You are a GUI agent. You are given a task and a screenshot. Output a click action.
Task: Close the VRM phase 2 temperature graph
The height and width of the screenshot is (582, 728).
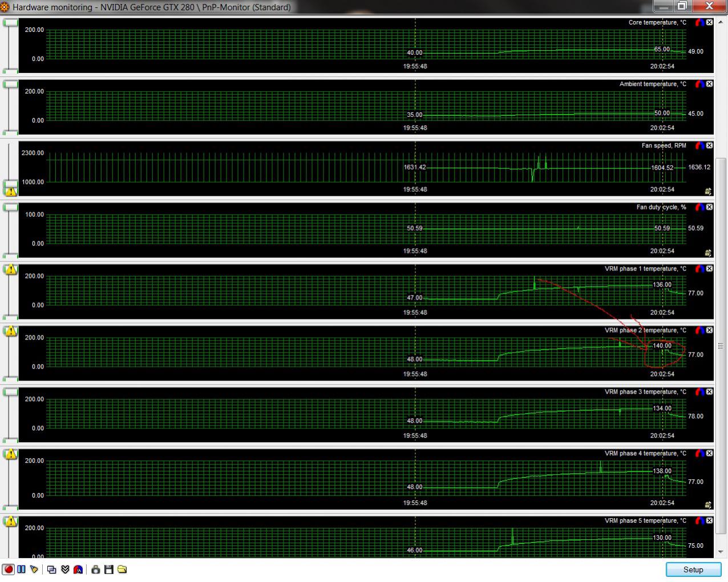[709, 330]
